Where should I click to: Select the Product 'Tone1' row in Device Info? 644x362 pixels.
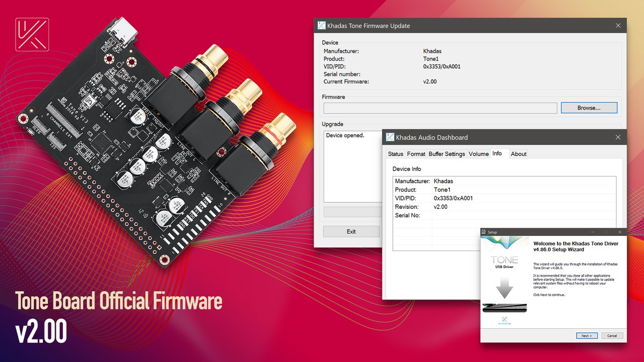pyautogui.click(x=504, y=190)
